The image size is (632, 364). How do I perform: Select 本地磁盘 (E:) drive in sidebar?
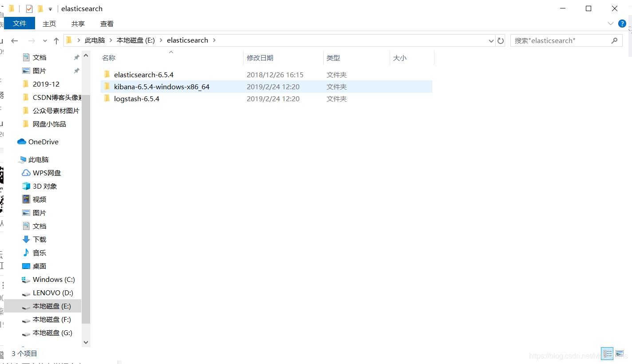coord(51,306)
